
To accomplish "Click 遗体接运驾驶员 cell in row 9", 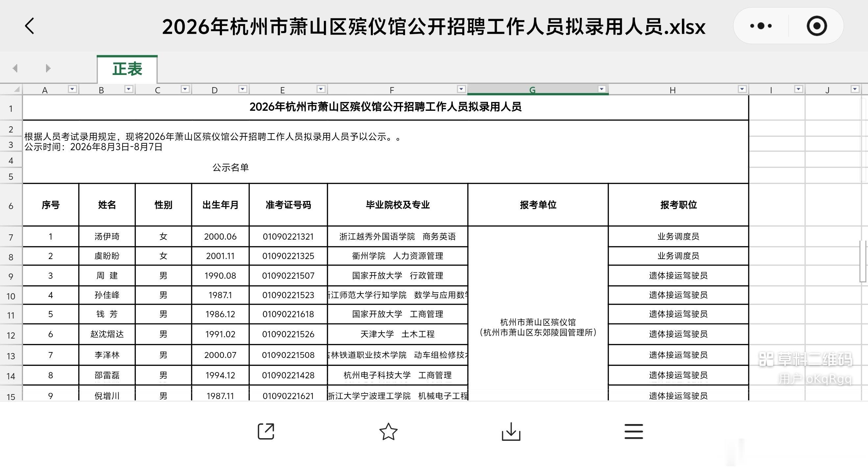I will (x=679, y=275).
